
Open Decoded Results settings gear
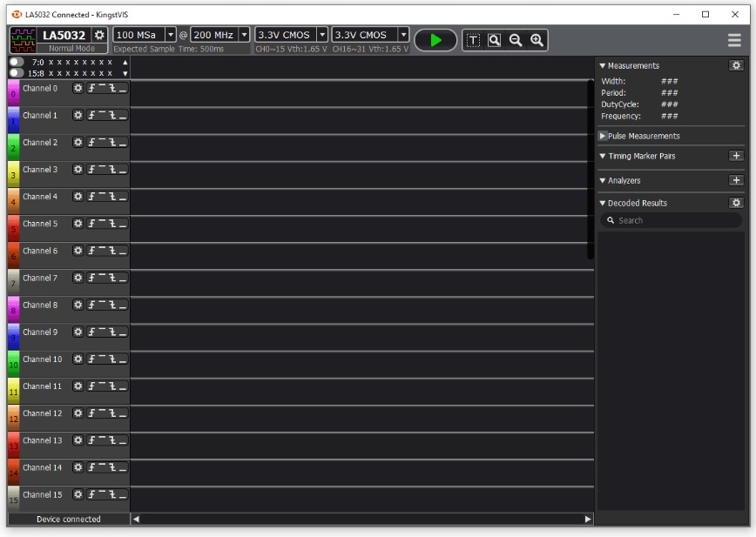[736, 203]
